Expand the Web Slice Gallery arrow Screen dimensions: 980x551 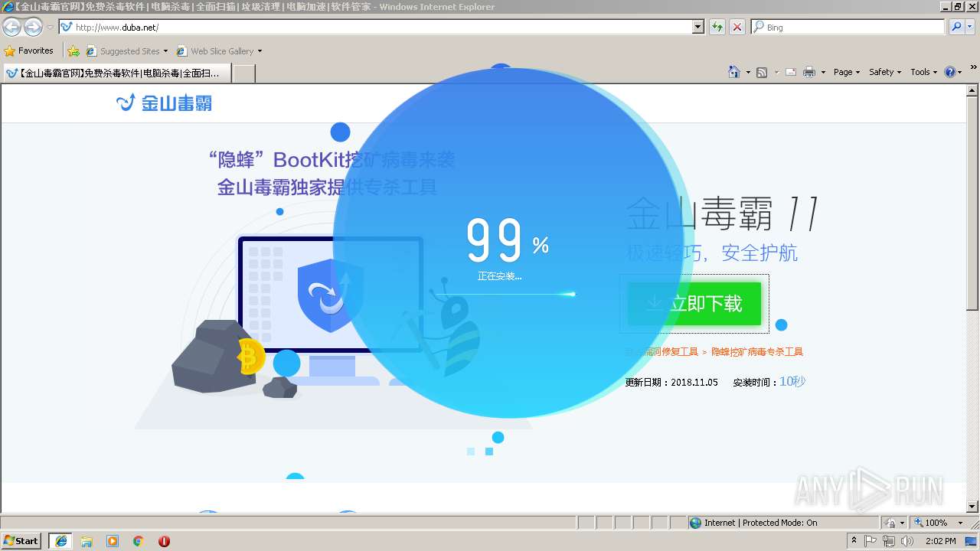click(x=260, y=51)
